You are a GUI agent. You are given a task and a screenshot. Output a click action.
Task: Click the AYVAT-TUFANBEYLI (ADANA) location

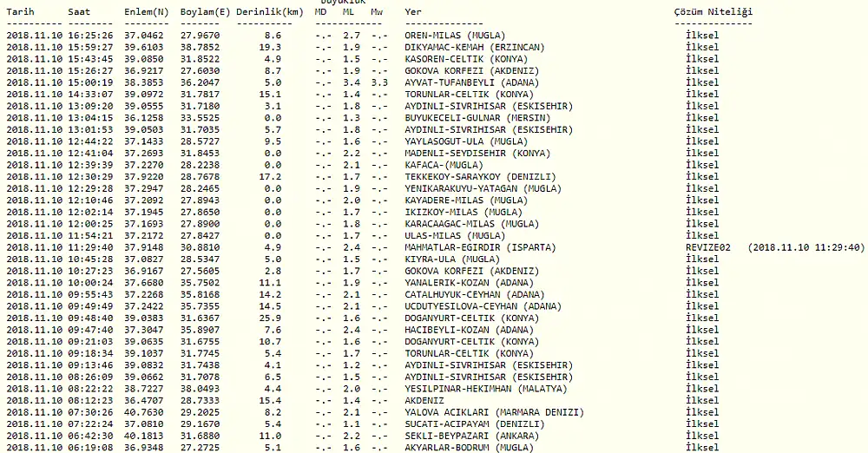click(x=471, y=82)
